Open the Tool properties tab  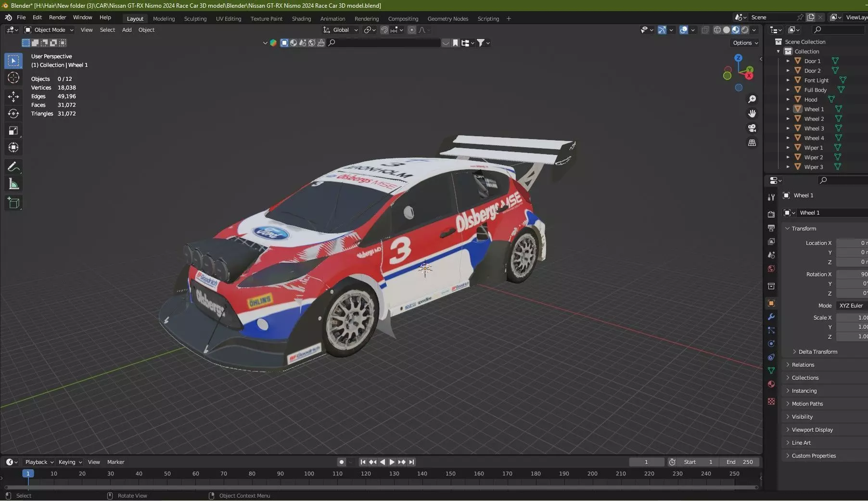[771, 197]
